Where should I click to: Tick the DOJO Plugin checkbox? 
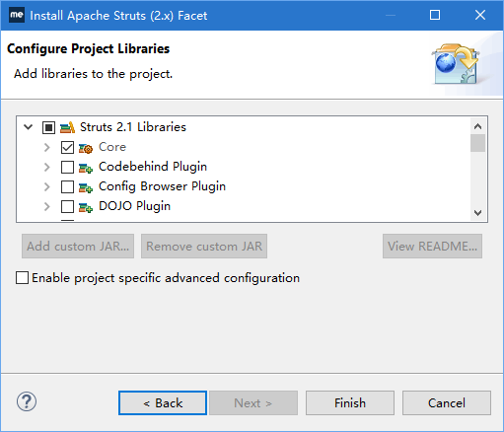tap(67, 206)
